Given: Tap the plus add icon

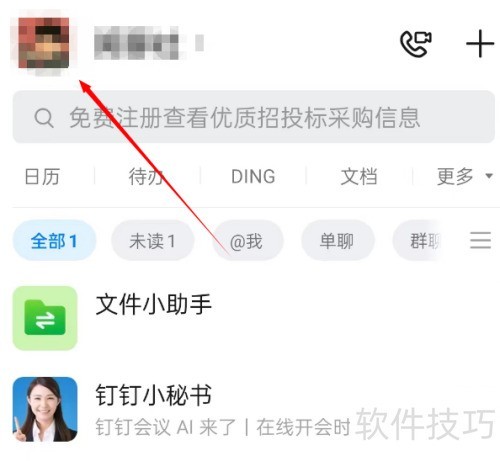Looking at the screenshot, I should (480, 44).
